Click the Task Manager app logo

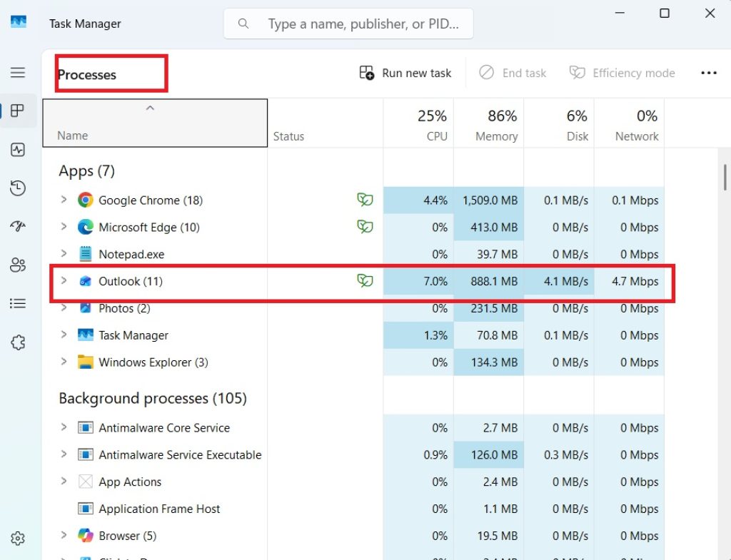[19, 22]
